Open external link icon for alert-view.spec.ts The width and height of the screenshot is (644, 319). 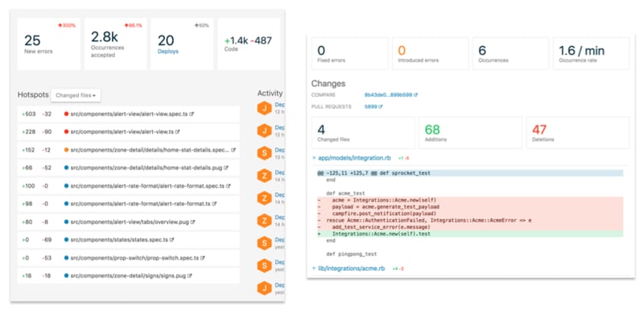[192, 114]
